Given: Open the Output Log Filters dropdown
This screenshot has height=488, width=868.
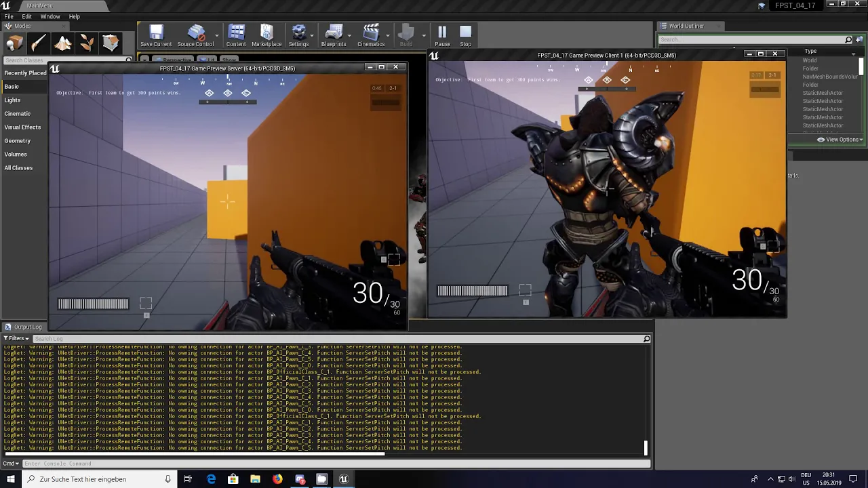Looking at the screenshot, I should (x=16, y=338).
